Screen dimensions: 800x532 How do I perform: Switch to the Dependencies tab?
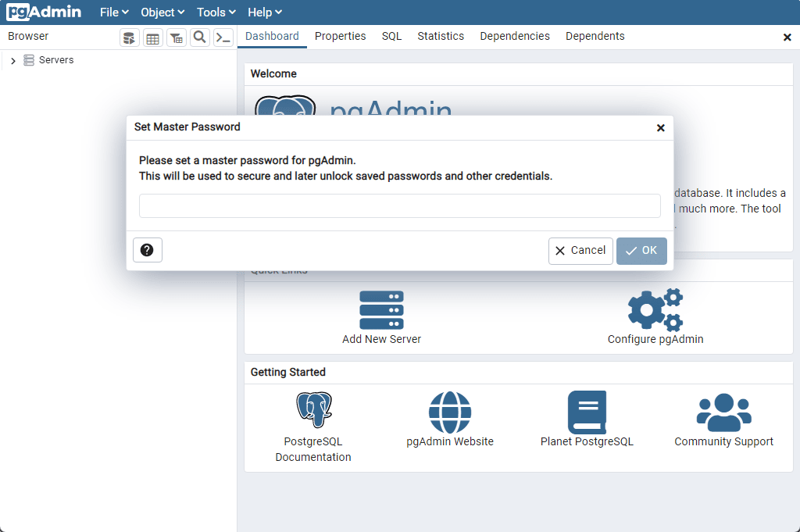point(515,37)
